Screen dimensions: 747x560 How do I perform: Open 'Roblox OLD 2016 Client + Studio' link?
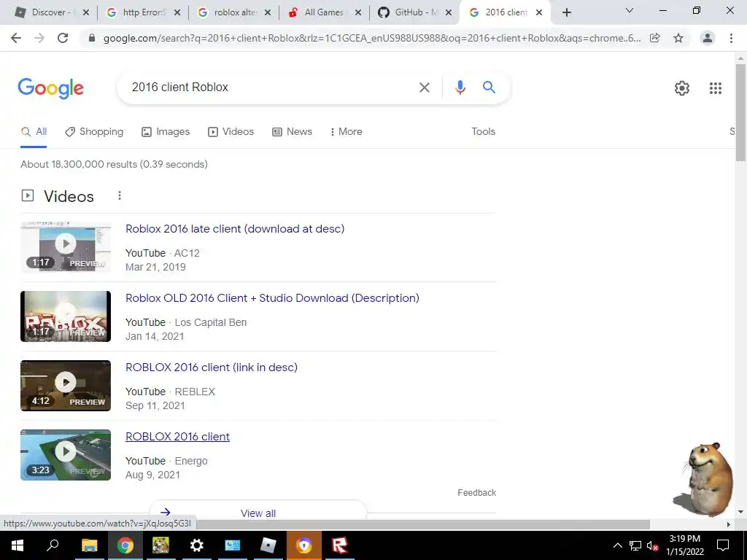(272, 298)
